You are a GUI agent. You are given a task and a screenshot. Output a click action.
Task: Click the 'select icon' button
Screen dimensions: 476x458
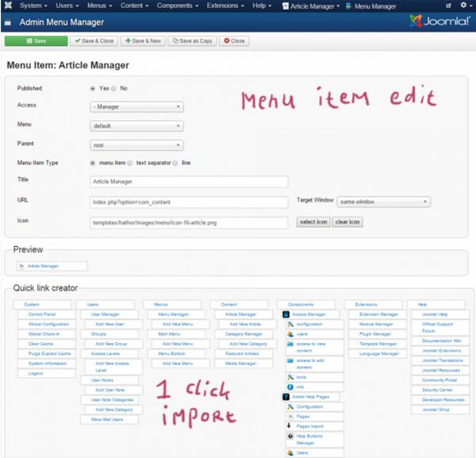tap(313, 221)
